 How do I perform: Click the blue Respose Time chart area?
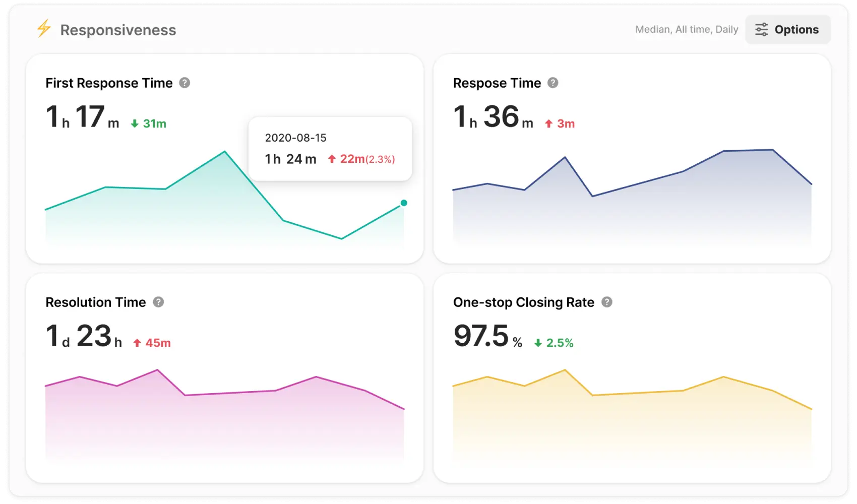tap(632, 212)
